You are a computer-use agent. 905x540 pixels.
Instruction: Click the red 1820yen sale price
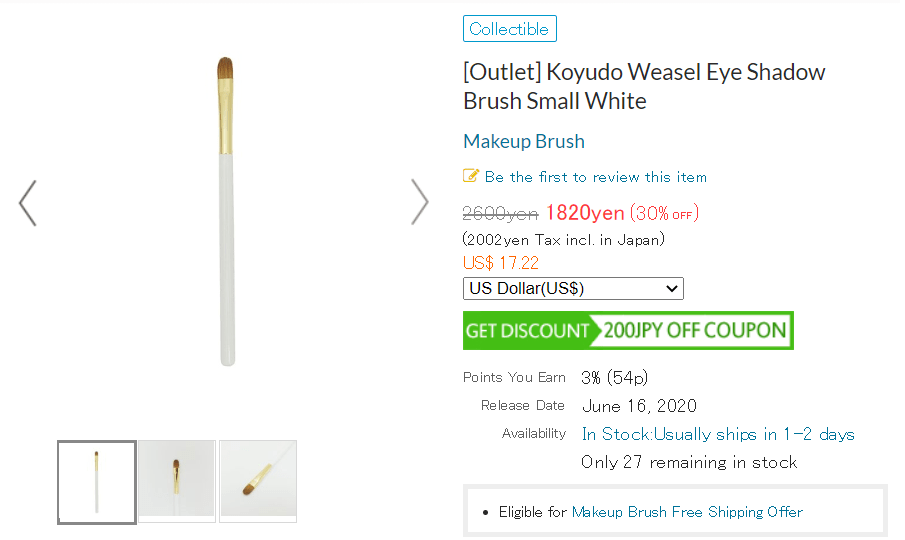(x=585, y=213)
